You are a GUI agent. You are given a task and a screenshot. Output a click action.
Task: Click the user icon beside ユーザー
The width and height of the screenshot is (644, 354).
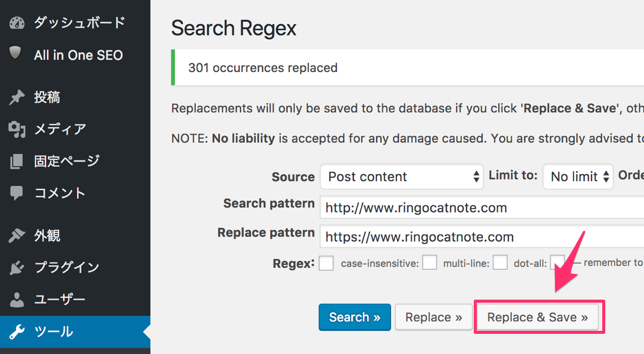tap(17, 300)
